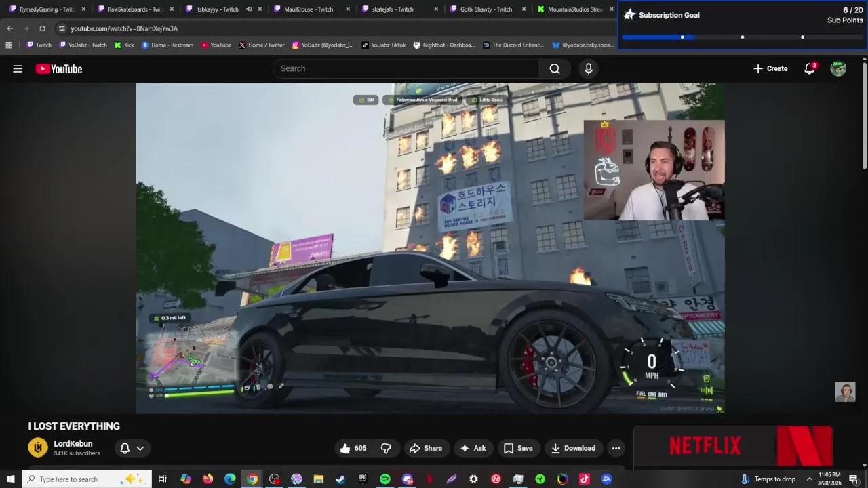Open Microsoft Edge from the taskbar

click(x=230, y=479)
